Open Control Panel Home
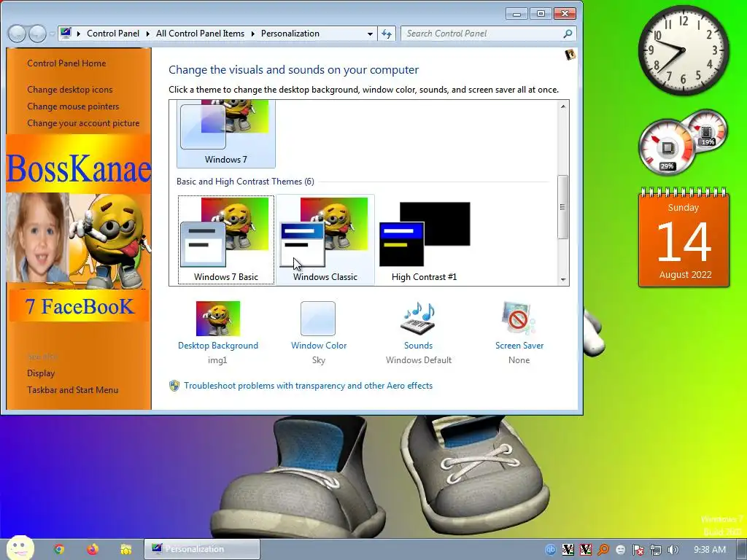 pyautogui.click(x=66, y=63)
